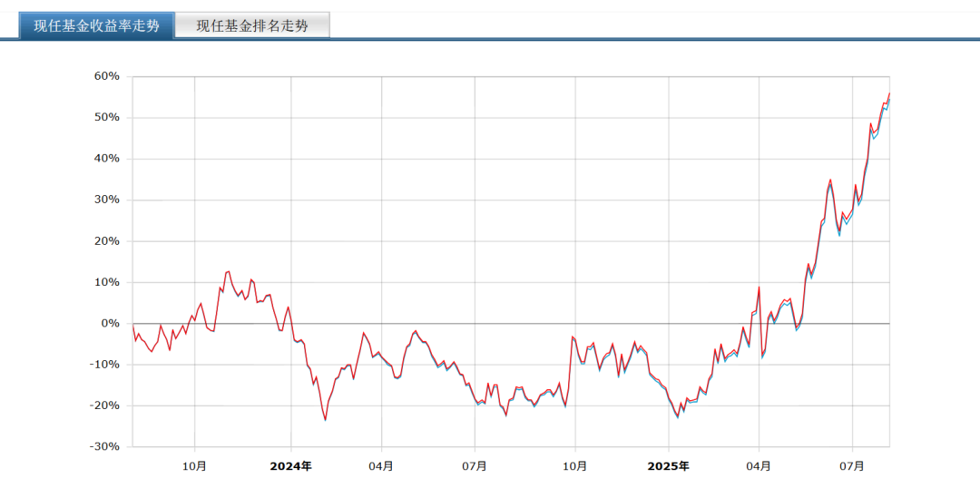Click the 10% y-axis label
The height and width of the screenshot is (488, 980).
point(106,282)
